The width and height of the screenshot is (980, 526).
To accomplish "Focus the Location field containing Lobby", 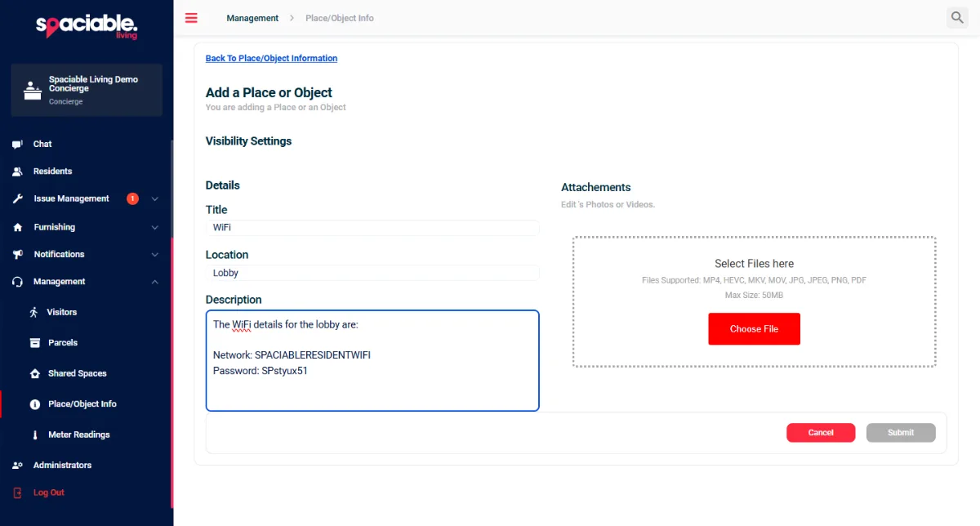I will [x=372, y=273].
